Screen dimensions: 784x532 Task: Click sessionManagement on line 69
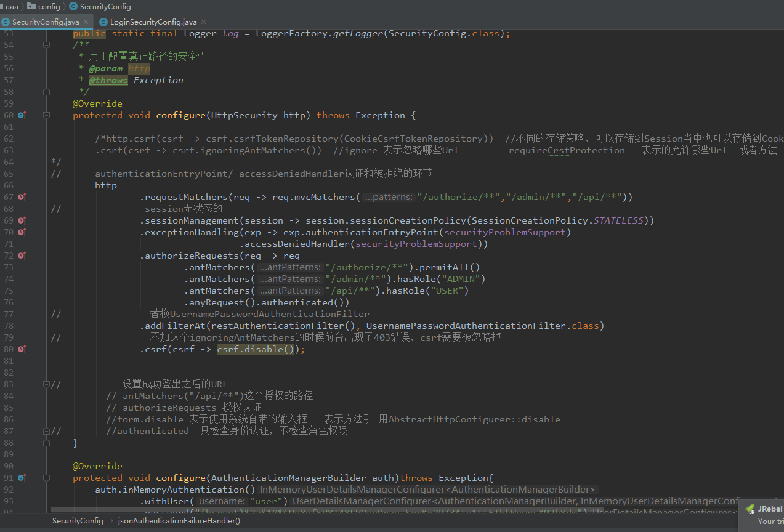click(192, 220)
